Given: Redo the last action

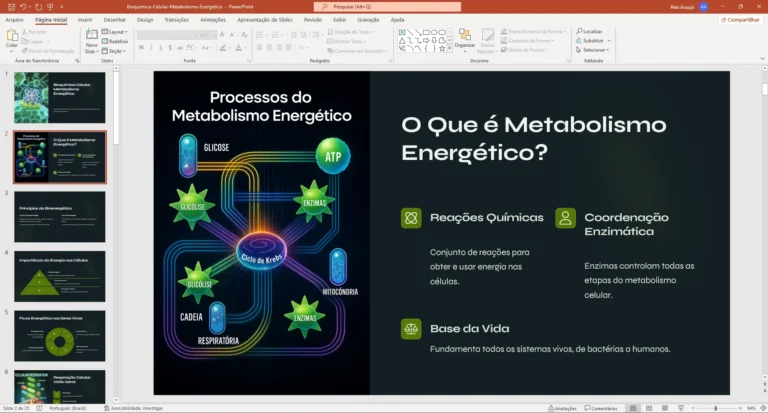Looking at the screenshot, I should click(x=38, y=7).
